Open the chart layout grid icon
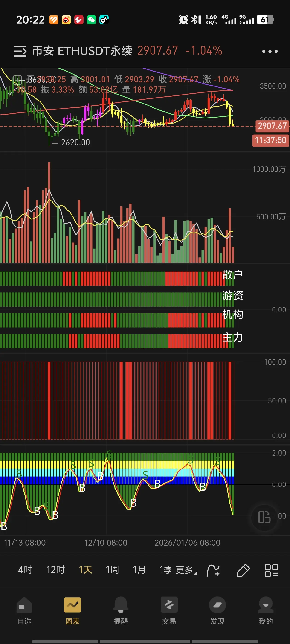This screenshot has height=644, width=290. (272, 570)
